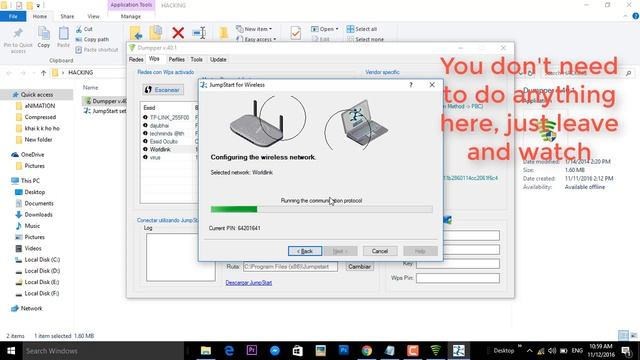Click the Windows Start button
Screen dimensions: 640x360
point(11,351)
